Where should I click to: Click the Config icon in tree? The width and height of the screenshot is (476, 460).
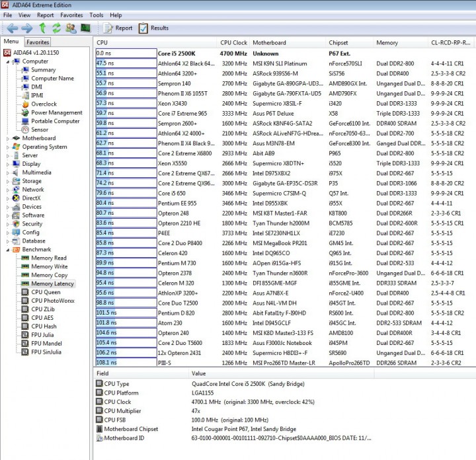coord(16,232)
